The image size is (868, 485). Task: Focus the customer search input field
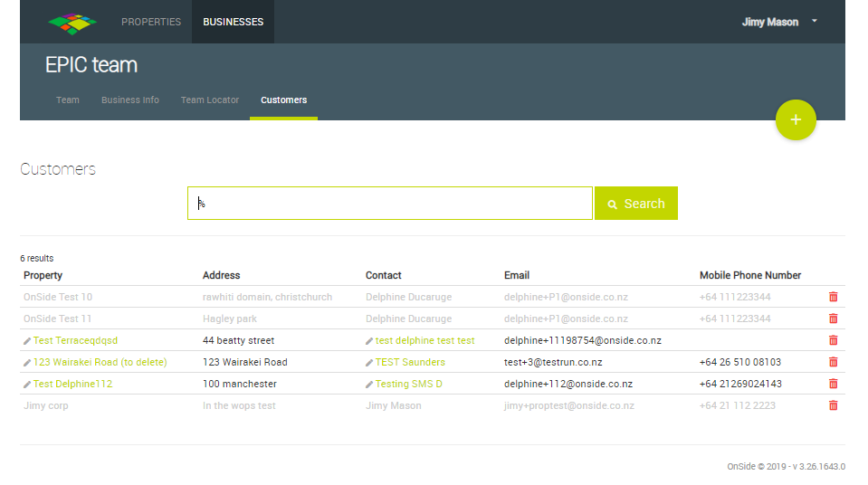(x=389, y=204)
